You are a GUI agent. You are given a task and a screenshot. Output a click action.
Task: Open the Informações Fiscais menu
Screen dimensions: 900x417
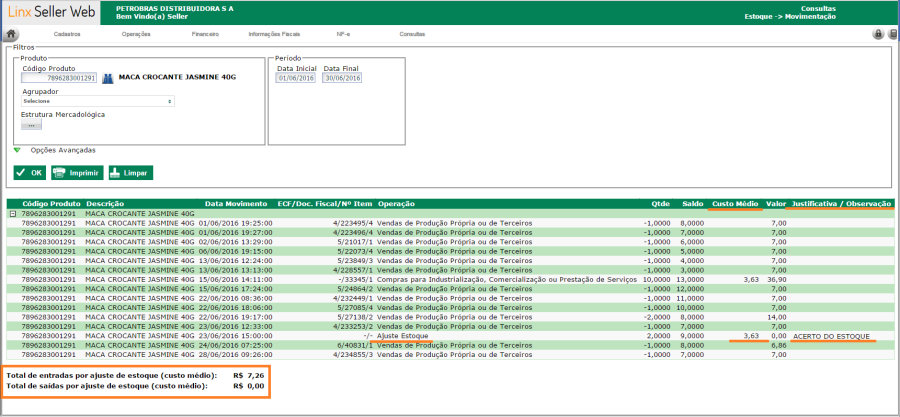click(x=274, y=34)
